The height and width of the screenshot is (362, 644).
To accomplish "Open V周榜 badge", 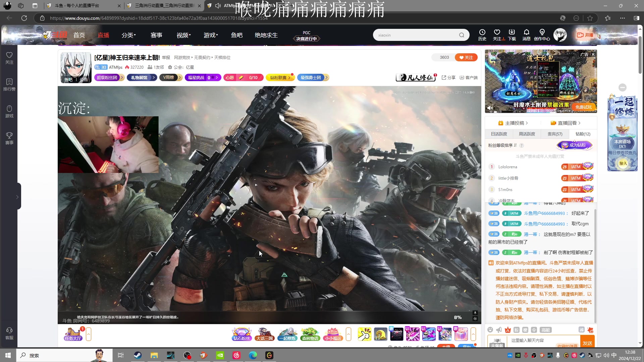I will 171,77.
